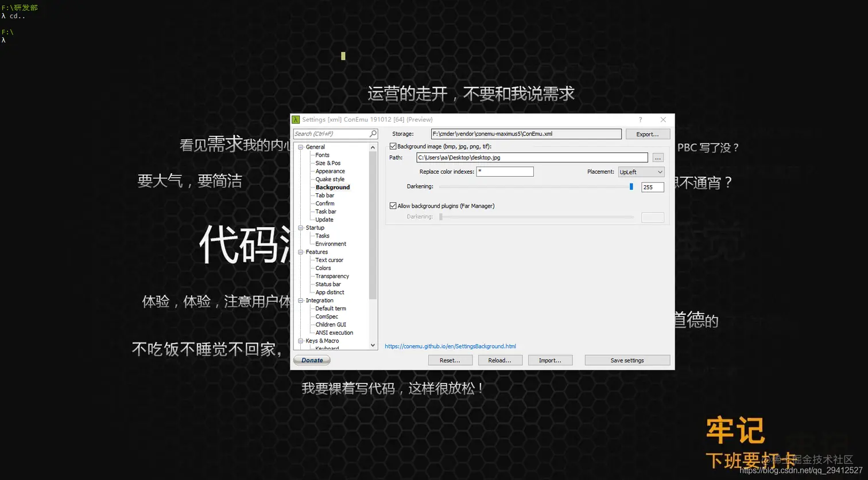Select the Startup tree label
868x480 pixels.
[315, 228]
